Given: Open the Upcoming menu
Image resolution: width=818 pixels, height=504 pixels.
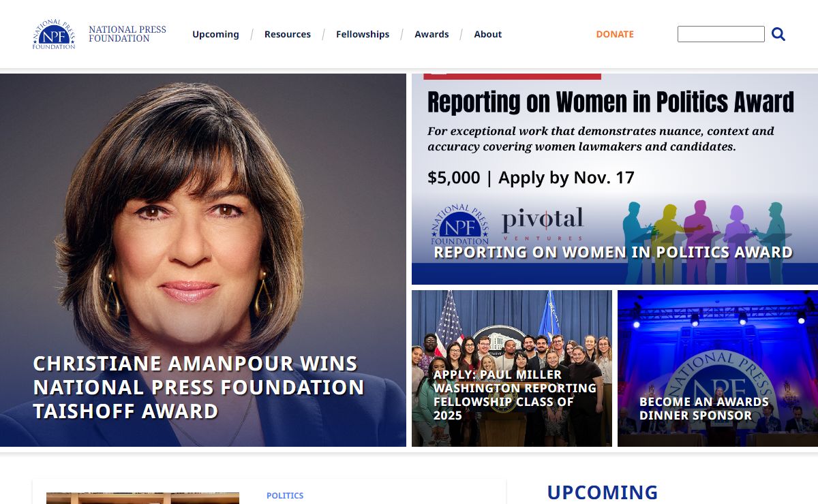Looking at the screenshot, I should 215,34.
